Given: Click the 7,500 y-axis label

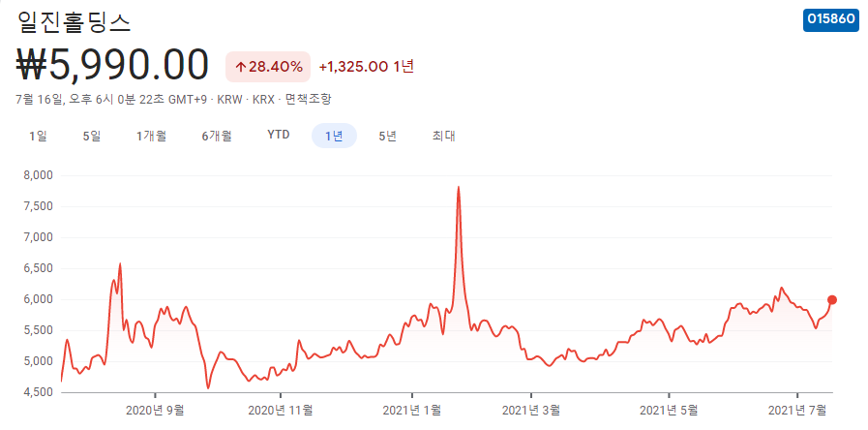Looking at the screenshot, I should (40, 206).
